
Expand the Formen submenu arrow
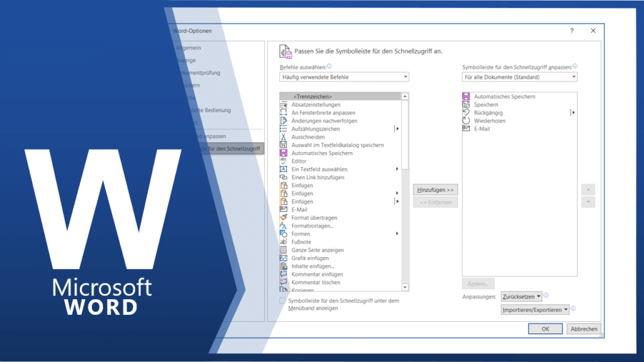[x=397, y=234]
